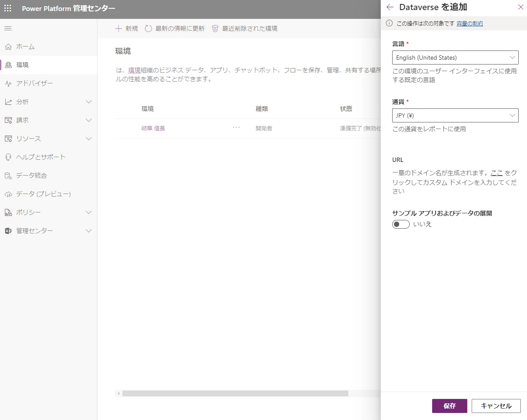This screenshot has width=527, height=420.
Task: Sort by the 種類 column header
Action: pyautogui.click(x=262, y=109)
